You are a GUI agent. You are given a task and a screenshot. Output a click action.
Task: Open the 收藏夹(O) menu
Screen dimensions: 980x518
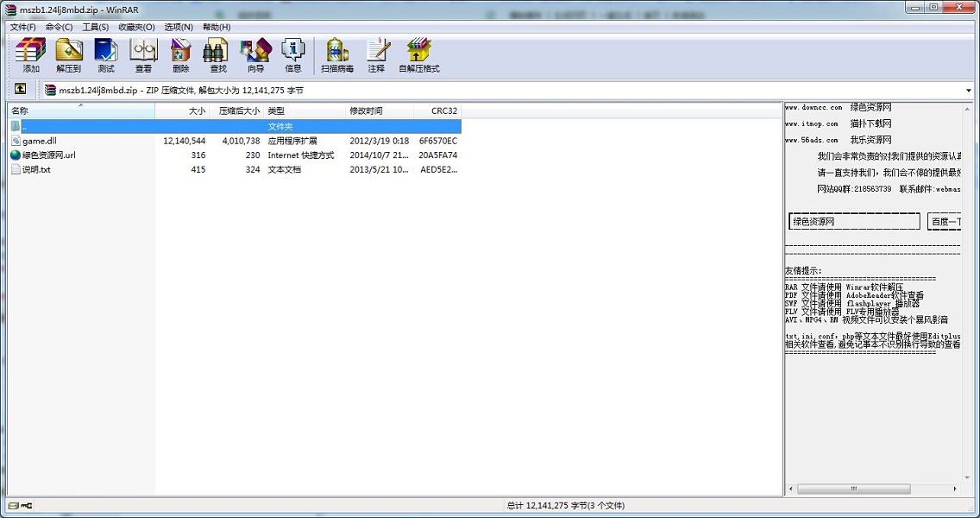pos(137,27)
